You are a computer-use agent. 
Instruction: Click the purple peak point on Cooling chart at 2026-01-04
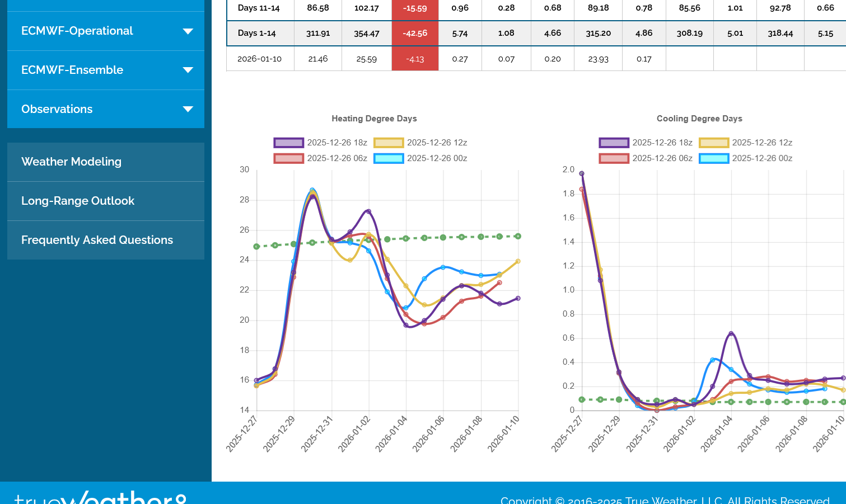(731, 333)
